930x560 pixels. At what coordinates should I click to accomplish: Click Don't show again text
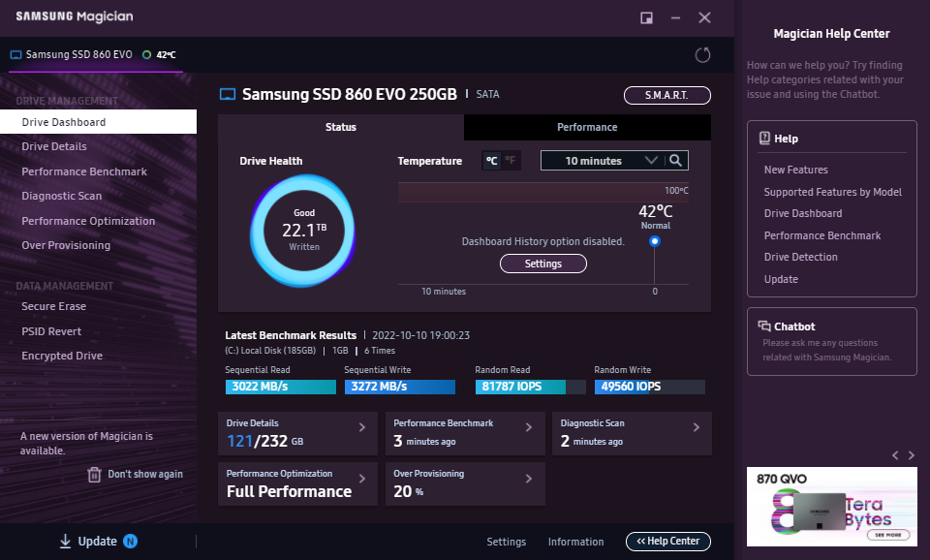click(x=145, y=474)
